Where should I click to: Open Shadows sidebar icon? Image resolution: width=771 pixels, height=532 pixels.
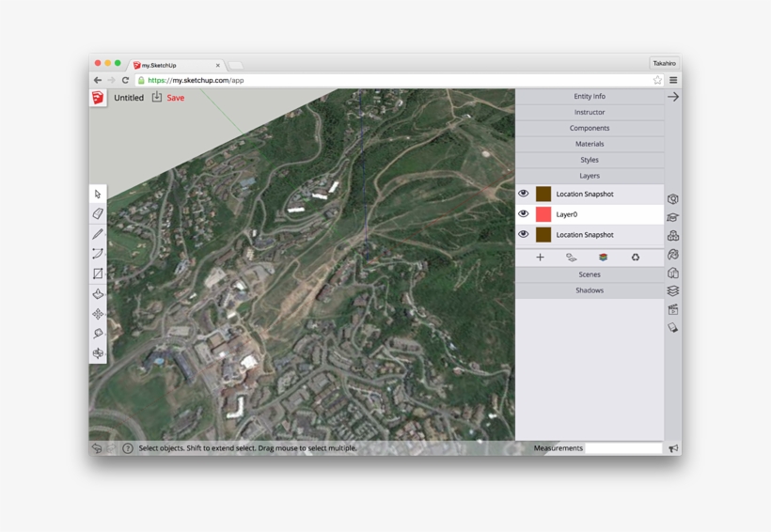pyautogui.click(x=672, y=327)
